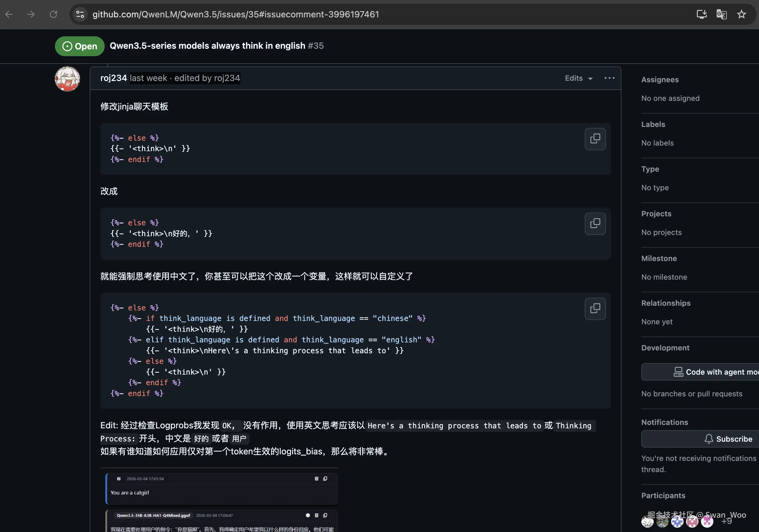The height and width of the screenshot is (532, 759).
Task: Go back to the previous page
Action: (x=9, y=14)
